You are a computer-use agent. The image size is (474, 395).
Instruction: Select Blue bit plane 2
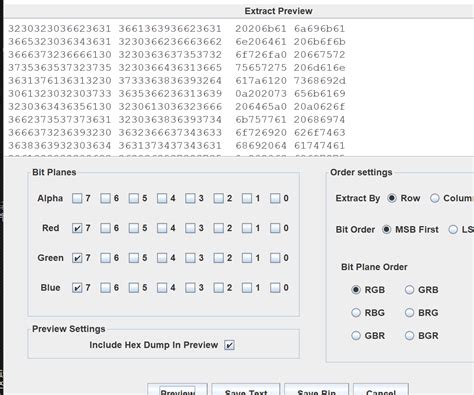tap(219, 288)
